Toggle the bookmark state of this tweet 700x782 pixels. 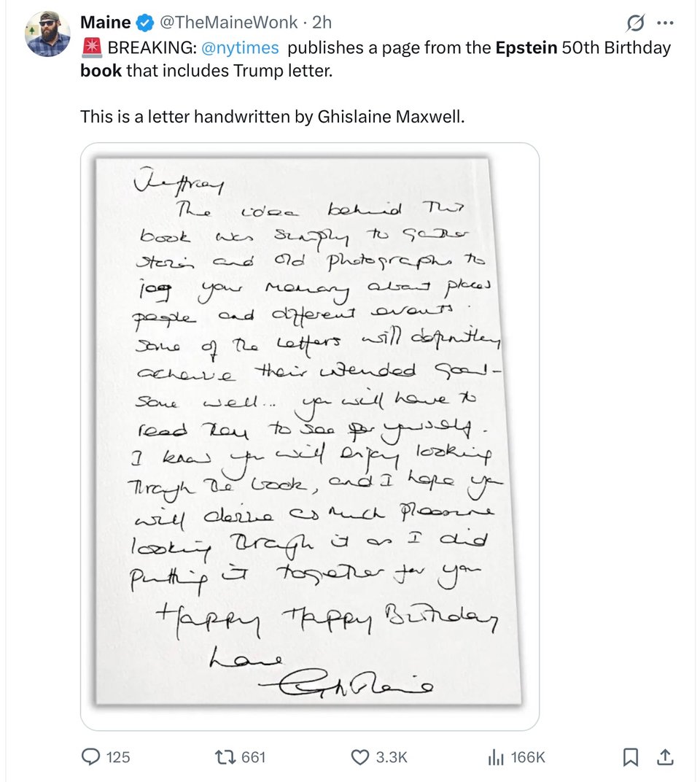633,757
